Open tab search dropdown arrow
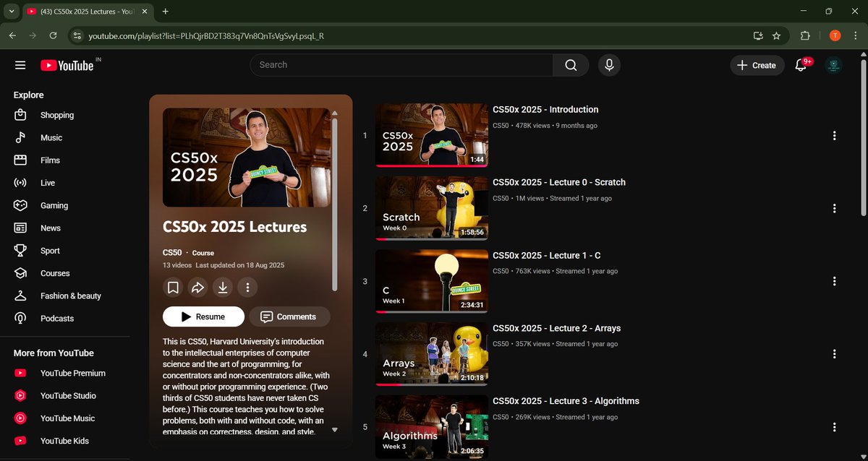The image size is (868, 461). click(12, 12)
